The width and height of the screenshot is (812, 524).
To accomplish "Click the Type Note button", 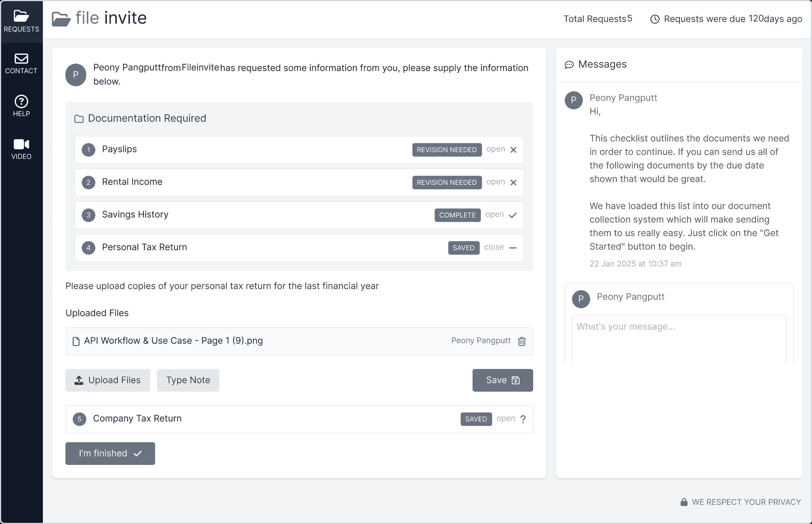I will [188, 380].
